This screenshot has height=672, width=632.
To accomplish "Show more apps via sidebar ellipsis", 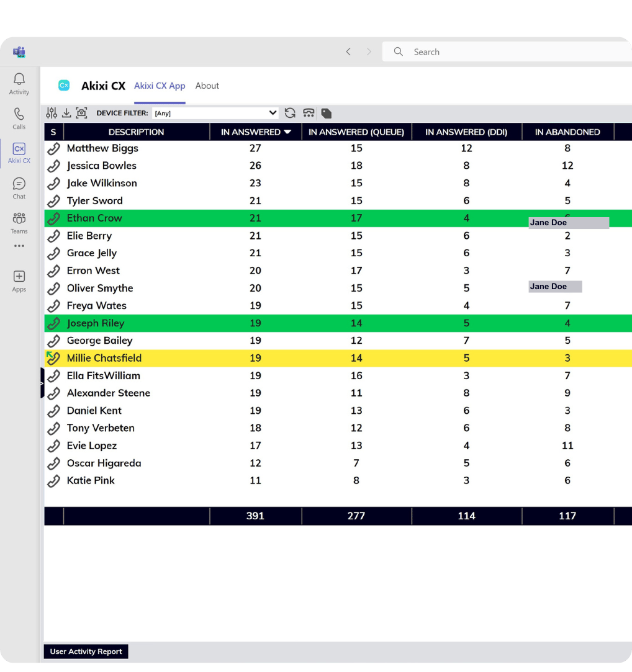I will pyautogui.click(x=19, y=246).
